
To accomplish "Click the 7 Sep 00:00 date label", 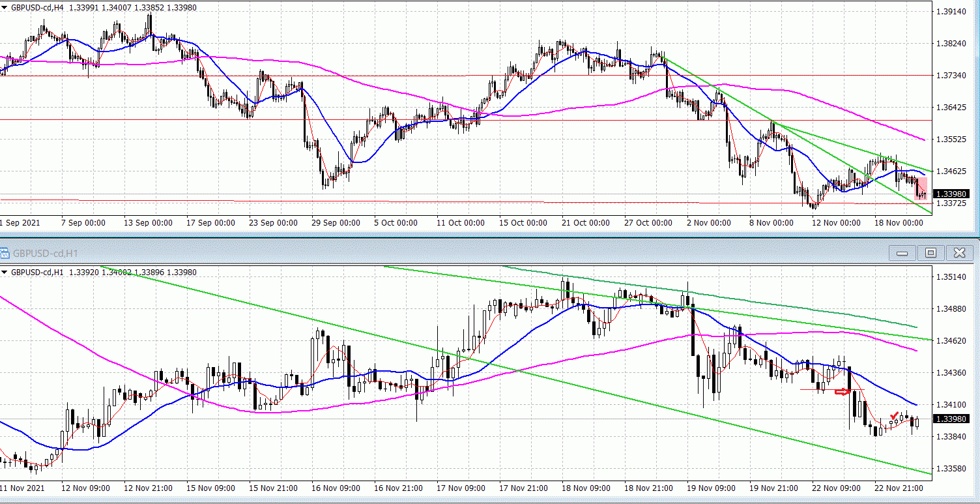I will point(83,223).
